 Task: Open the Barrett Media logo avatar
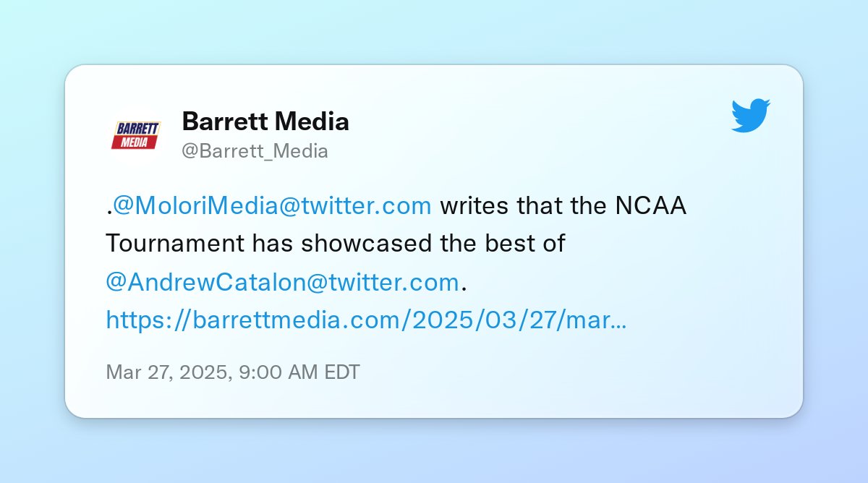coord(135,134)
